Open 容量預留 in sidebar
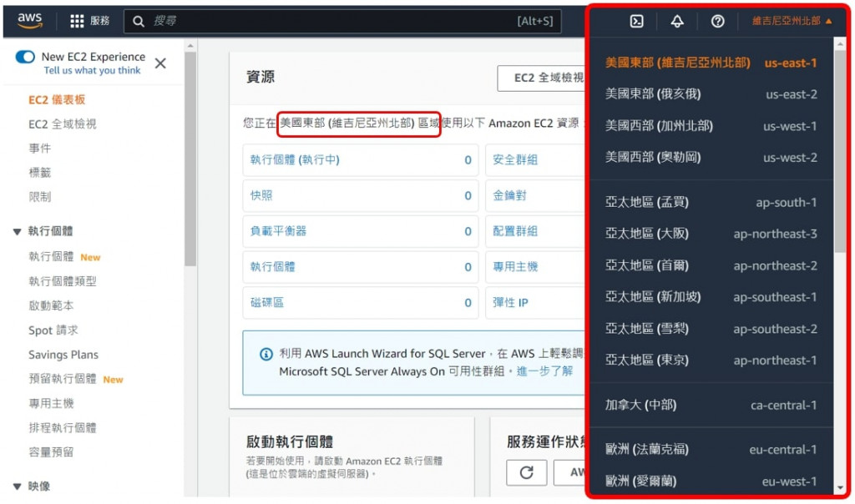The height and width of the screenshot is (504, 855). (51, 451)
